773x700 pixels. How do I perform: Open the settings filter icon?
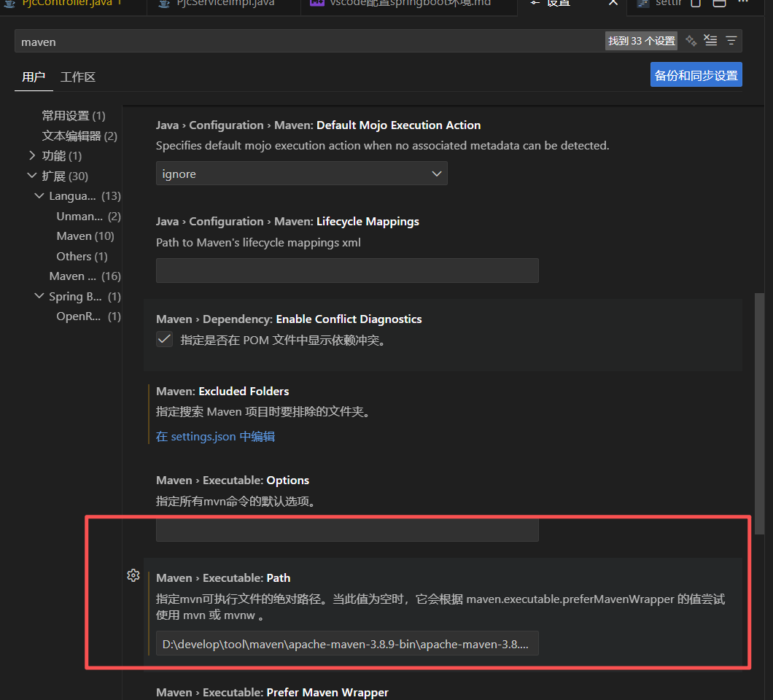click(x=731, y=41)
